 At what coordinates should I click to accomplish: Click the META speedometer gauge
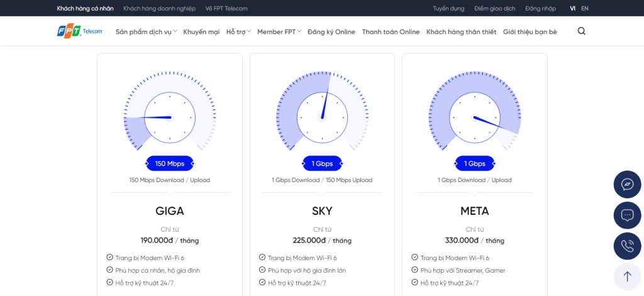pos(475,112)
